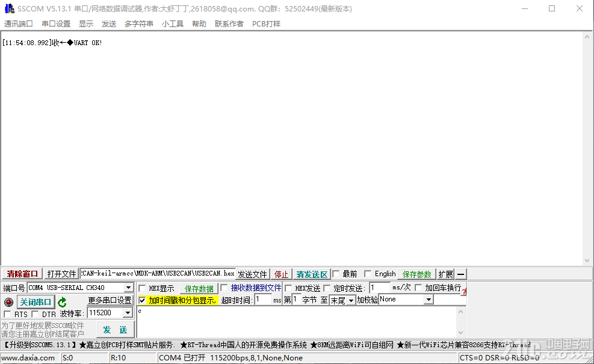This screenshot has width=594, height=364.
Task: Click the 8KM远距离WiFi可自组网 ad text
Action: [x=352, y=345]
